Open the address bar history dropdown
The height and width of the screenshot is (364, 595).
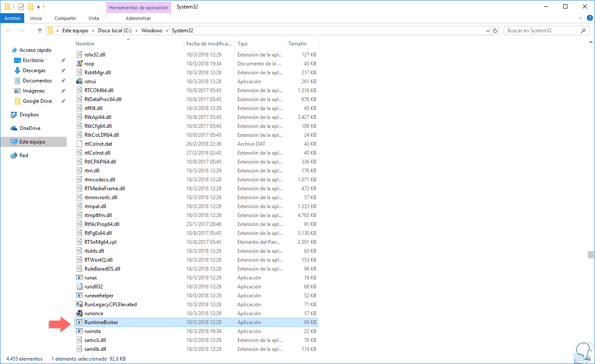[x=488, y=30]
